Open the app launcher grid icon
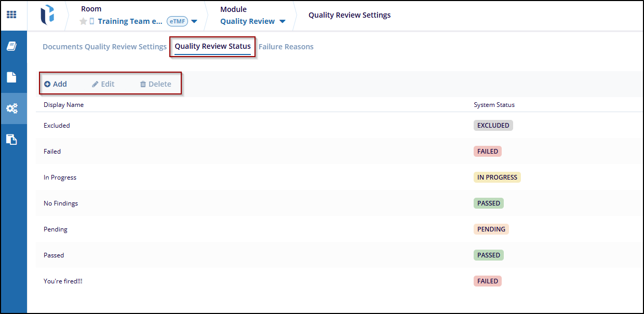 [x=11, y=15]
